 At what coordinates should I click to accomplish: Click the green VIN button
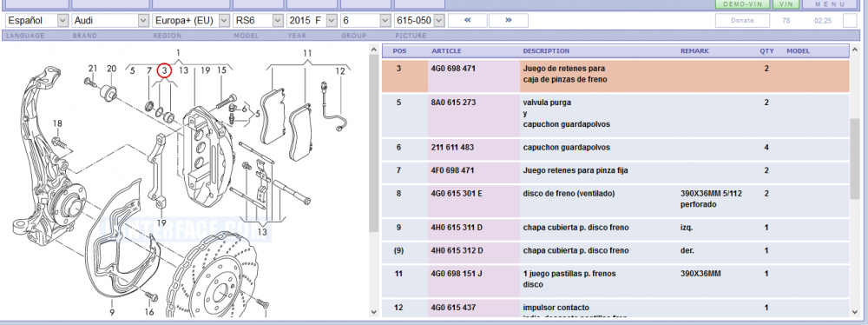[786, 3]
